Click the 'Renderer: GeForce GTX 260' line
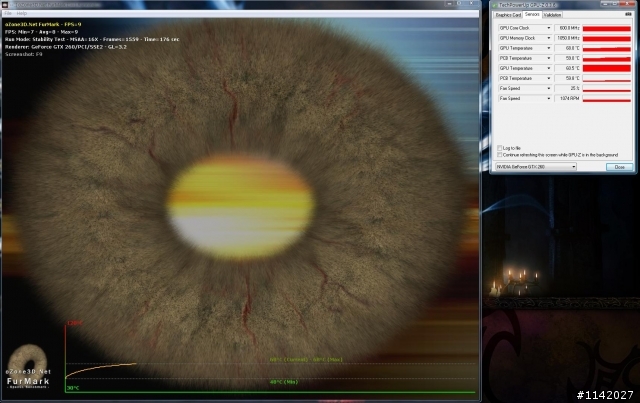 coord(66,47)
